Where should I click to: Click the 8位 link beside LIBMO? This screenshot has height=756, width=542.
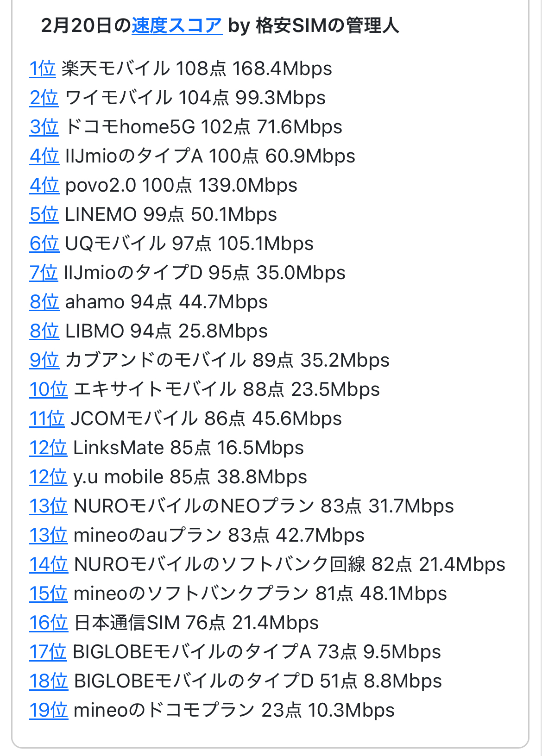tap(44, 331)
